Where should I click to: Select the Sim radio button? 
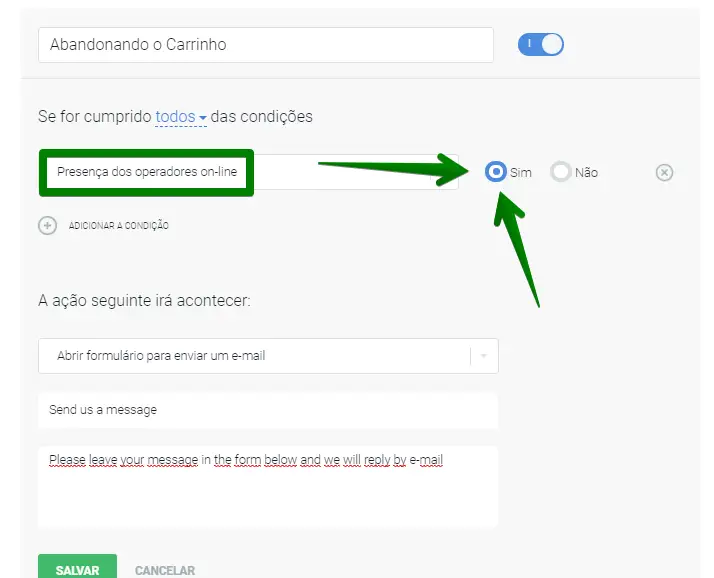click(495, 172)
